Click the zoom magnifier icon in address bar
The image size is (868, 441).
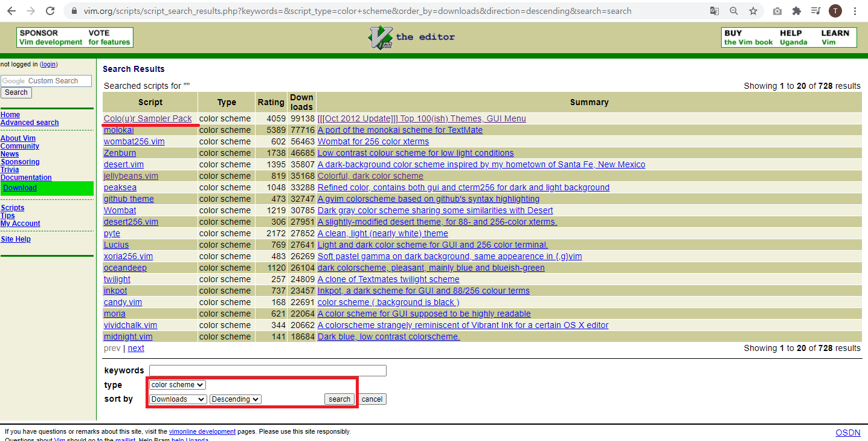pyautogui.click(x=734, y=11)
